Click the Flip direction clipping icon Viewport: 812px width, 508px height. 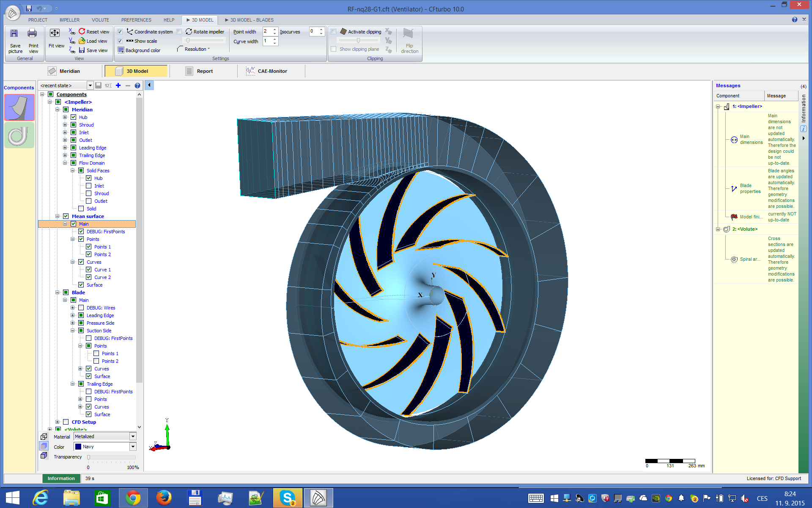tap(409, 34)
